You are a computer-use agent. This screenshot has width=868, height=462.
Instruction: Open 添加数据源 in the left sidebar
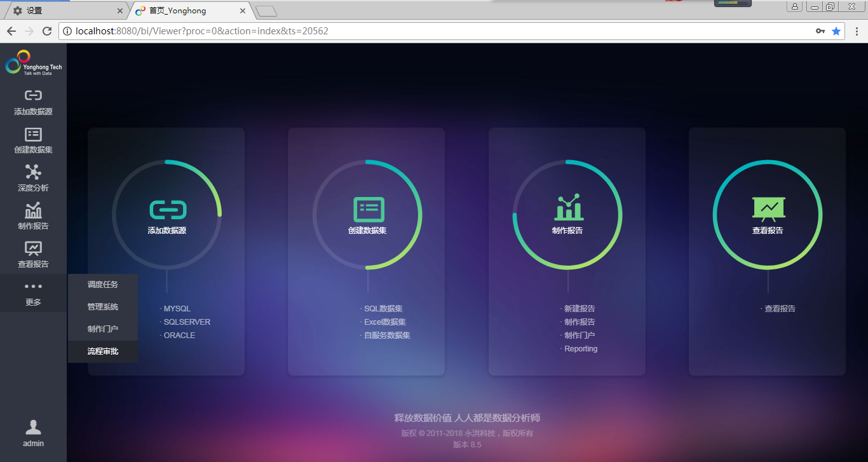click(x=33, y=102)
